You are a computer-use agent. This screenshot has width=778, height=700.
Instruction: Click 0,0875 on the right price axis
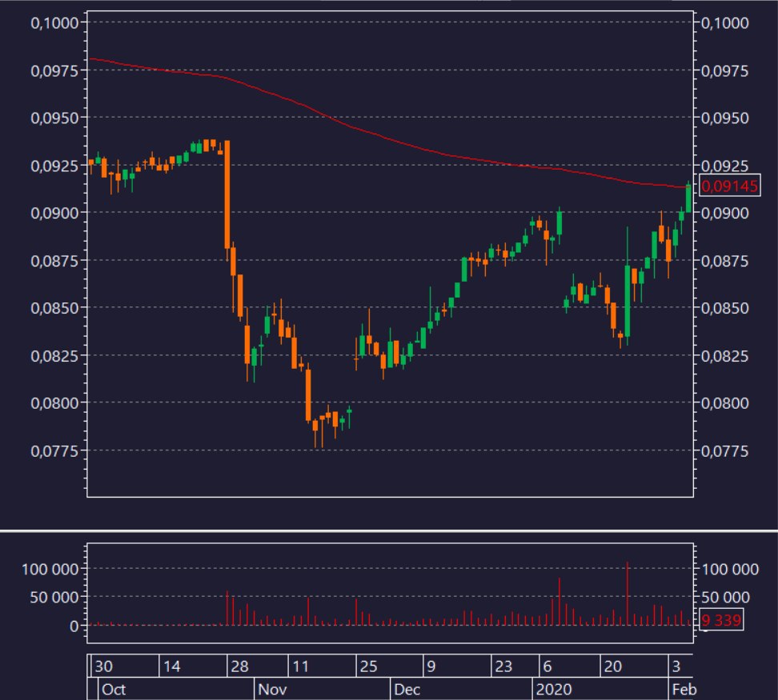point(724,261)
